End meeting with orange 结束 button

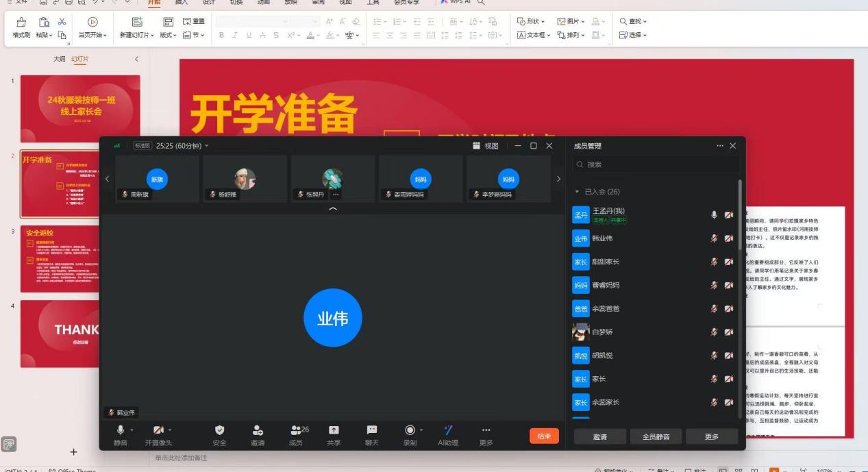point(544,436)
